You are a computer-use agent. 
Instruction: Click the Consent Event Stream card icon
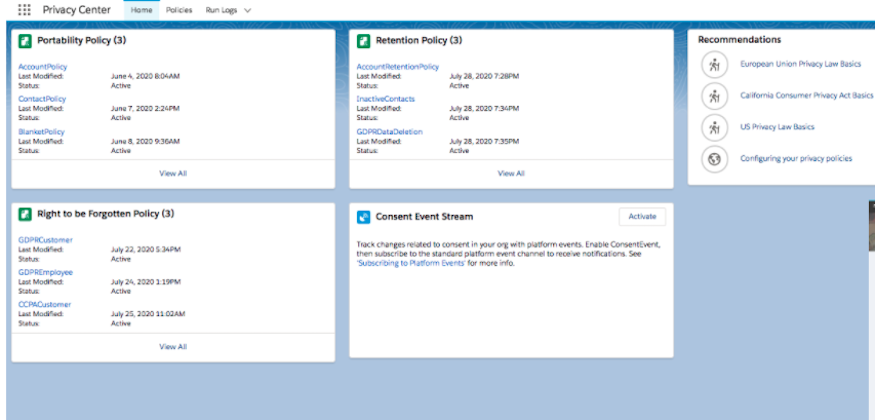(x=363, y=216)
